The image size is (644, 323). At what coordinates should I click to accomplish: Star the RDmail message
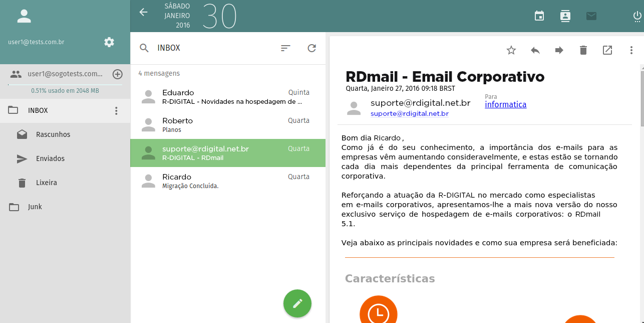coord(511,50)
